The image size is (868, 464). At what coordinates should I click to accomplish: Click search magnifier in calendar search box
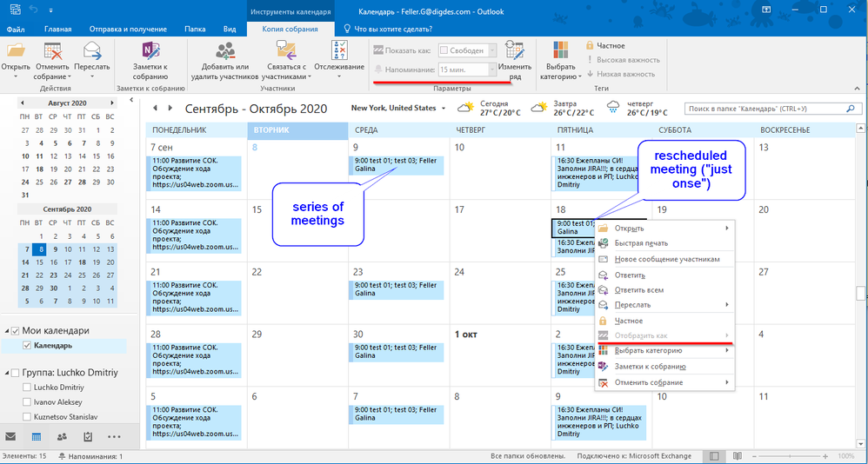pos(850,109)
